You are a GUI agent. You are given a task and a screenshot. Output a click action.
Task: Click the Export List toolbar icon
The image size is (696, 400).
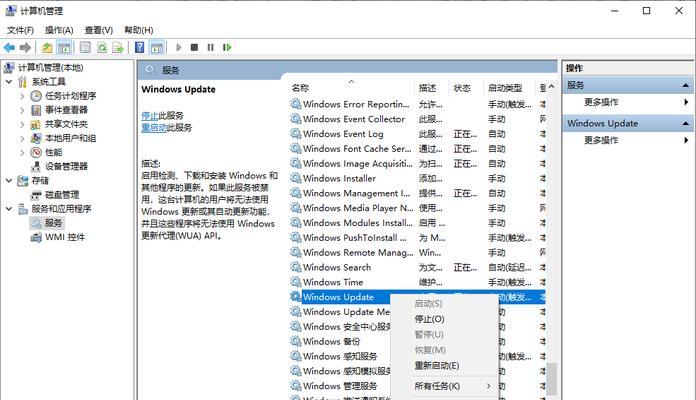coord(118,47)
